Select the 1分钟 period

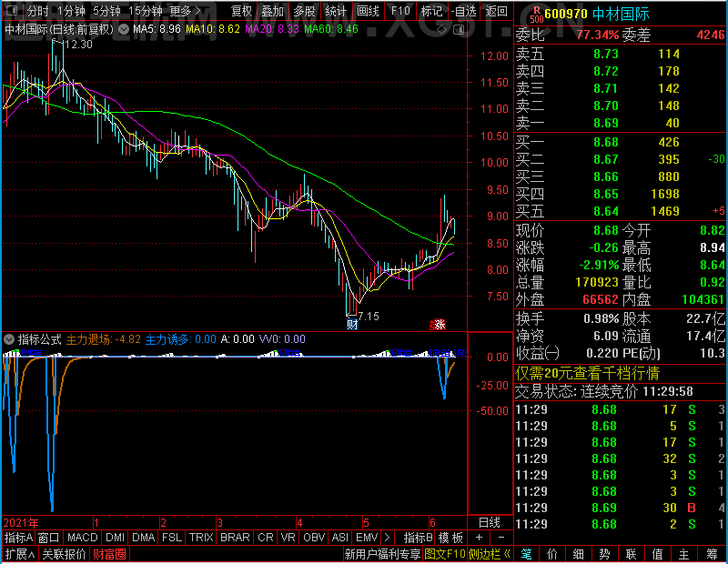click(x=71, y=11)
